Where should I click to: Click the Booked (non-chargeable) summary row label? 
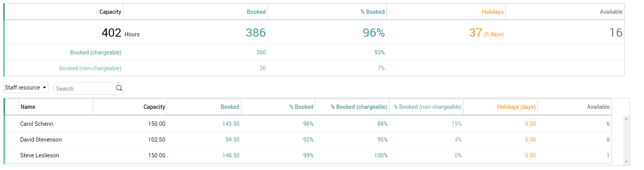click(90, 68)
